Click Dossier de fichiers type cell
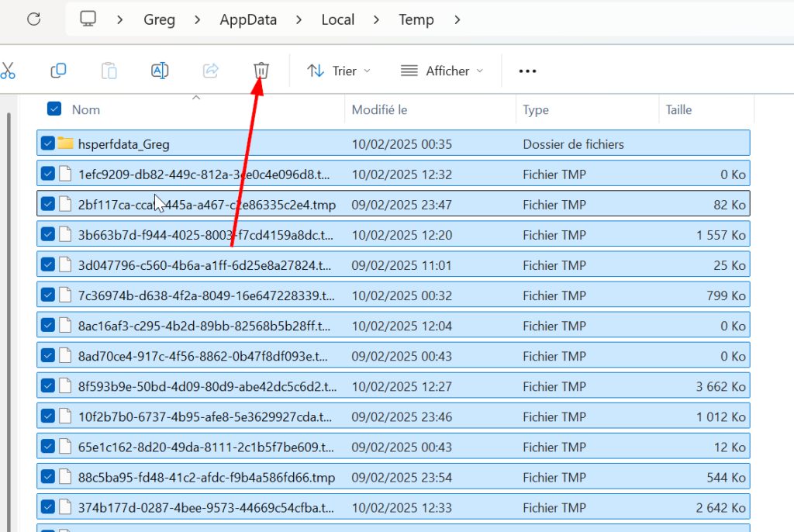Viewport: 794px width, 532px height. point(573,144)
